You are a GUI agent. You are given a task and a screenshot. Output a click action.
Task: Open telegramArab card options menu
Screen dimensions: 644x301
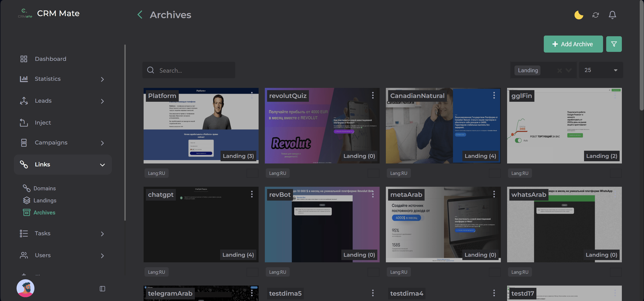[x=252, y=293]
